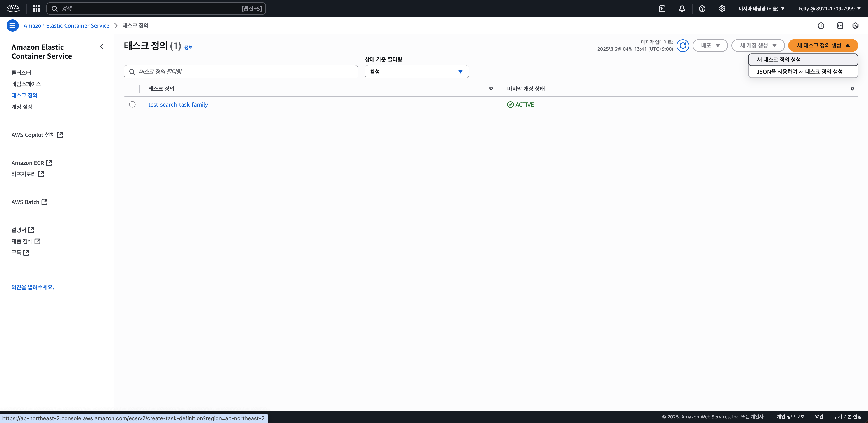868x423 pixels.
Task: Open the info panel icon
Action: pos(821,26)
